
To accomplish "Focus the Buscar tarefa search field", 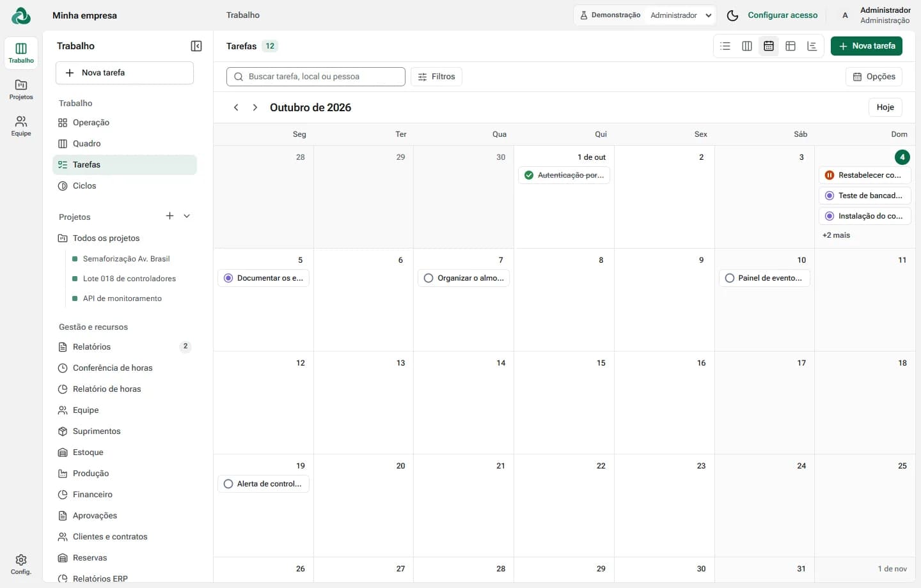I will pos(316,77).
